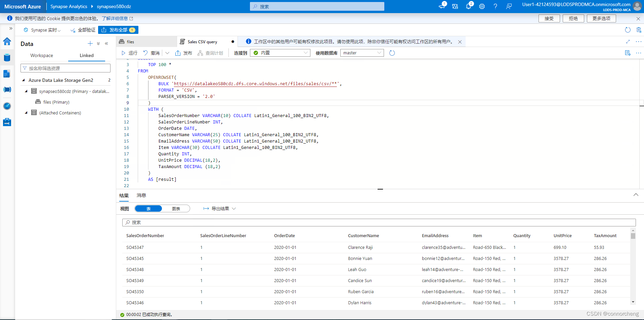Open the help question mark icon

click(496, 6)
